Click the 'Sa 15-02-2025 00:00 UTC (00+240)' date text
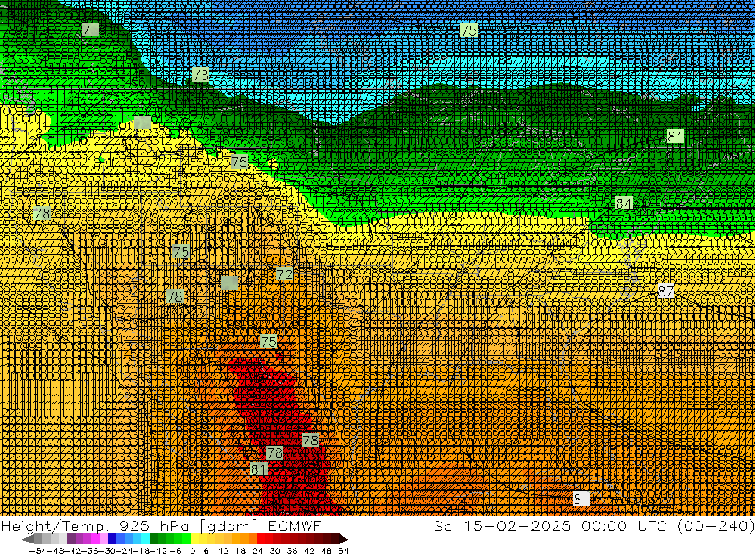This screenshot has height=554, width=756. (x=594, y=525)
